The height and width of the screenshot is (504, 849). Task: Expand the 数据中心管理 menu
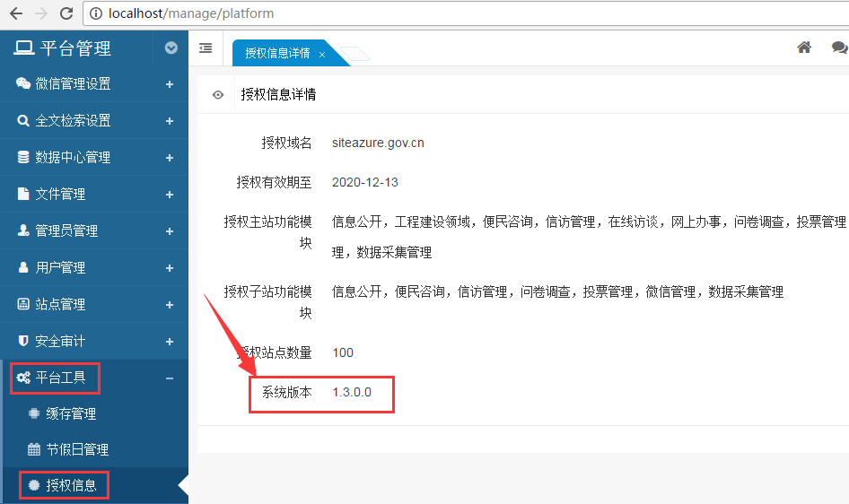click(170, 158)
